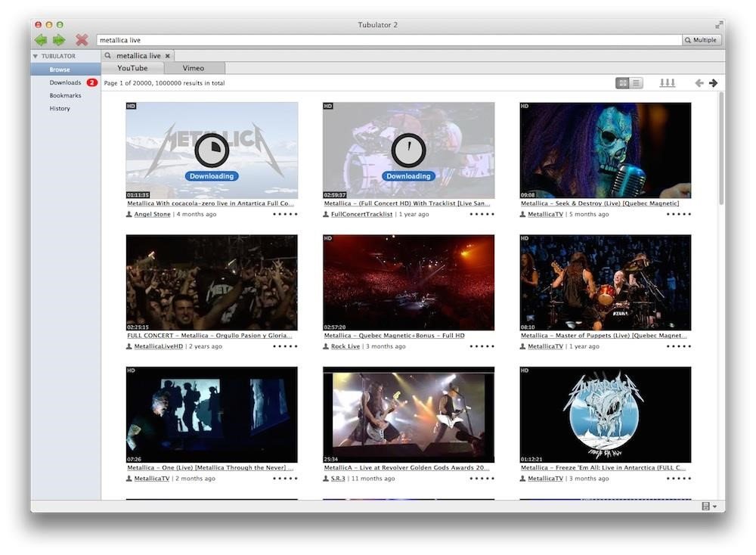Click title link Master of Puppets (Live)

(x=603, y=336)
